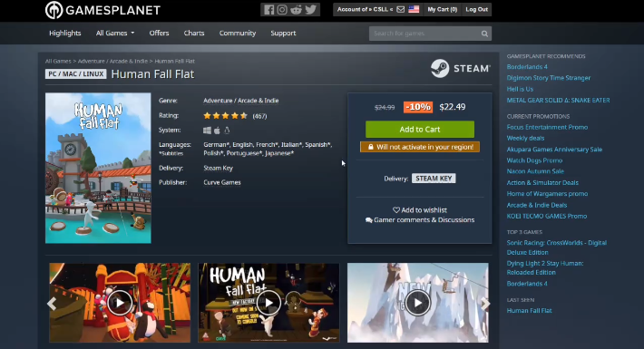
Task: Click the Search for games field
Action: 424,34
